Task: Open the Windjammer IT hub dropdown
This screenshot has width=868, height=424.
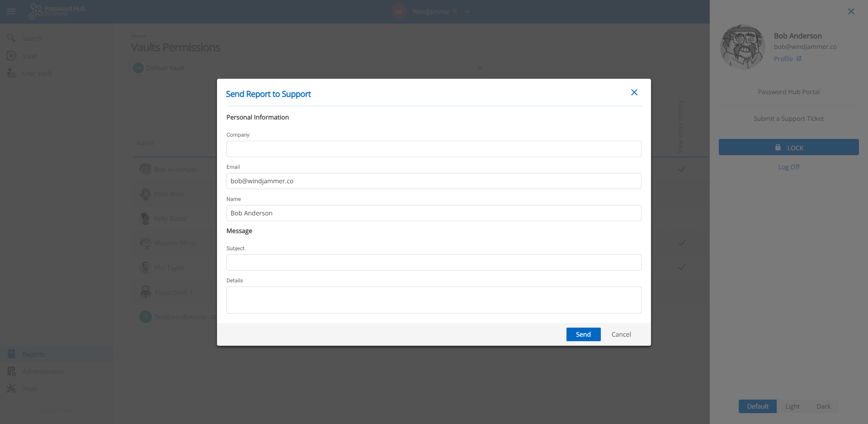Action: tap(467, 12)
